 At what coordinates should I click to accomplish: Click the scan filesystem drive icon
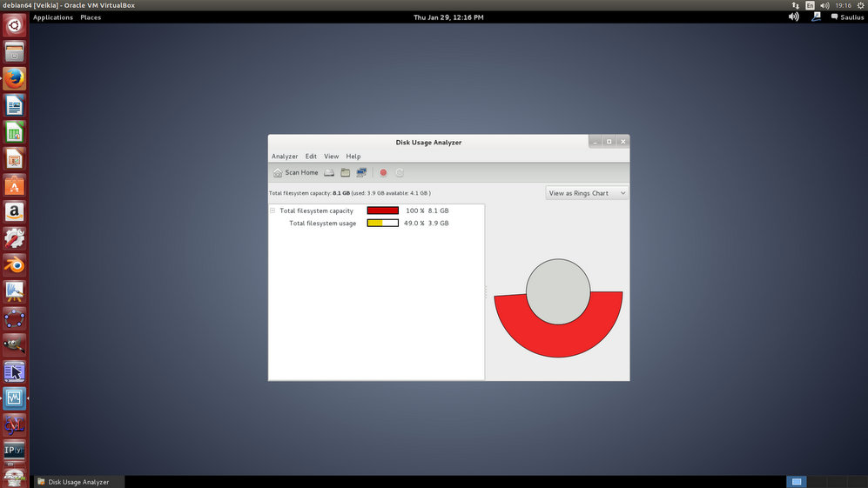[x=330, y=172]
